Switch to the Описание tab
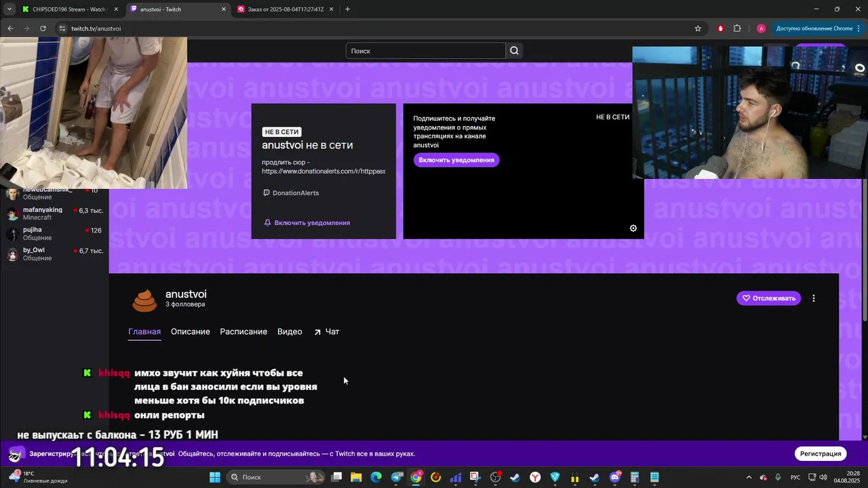This screenshot has width=868, height=488. pyautogui.click(x=191, y=331)
